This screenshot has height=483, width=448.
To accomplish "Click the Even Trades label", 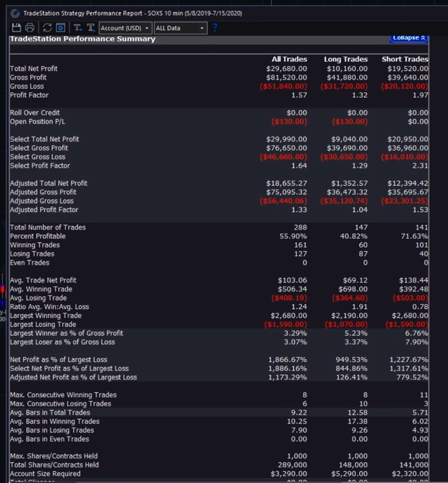I will (x=30, y=263).
